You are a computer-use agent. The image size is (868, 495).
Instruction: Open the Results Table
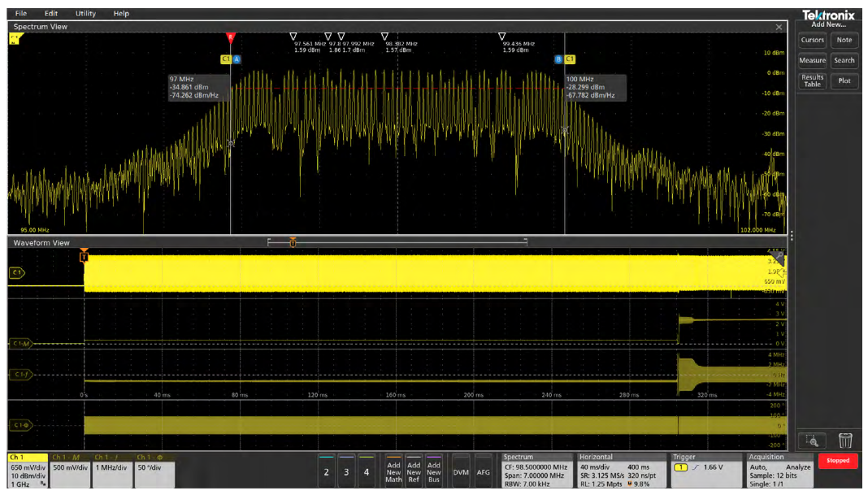pos(812,80)
